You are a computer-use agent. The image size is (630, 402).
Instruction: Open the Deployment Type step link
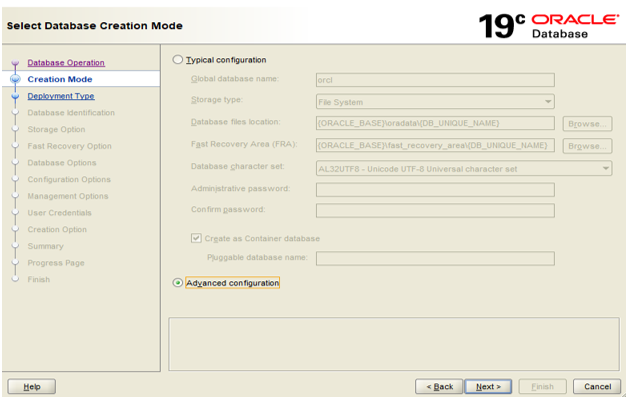coord(61,96)
